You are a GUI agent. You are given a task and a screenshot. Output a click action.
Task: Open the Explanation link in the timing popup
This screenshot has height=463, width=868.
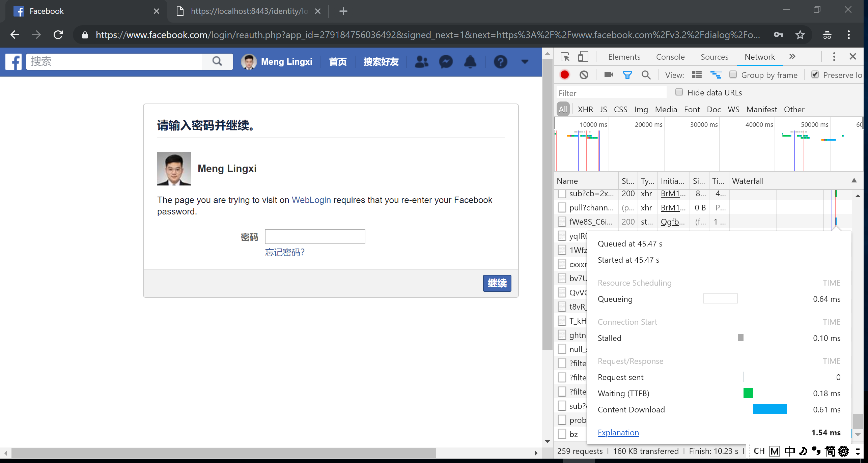(618, 433)
